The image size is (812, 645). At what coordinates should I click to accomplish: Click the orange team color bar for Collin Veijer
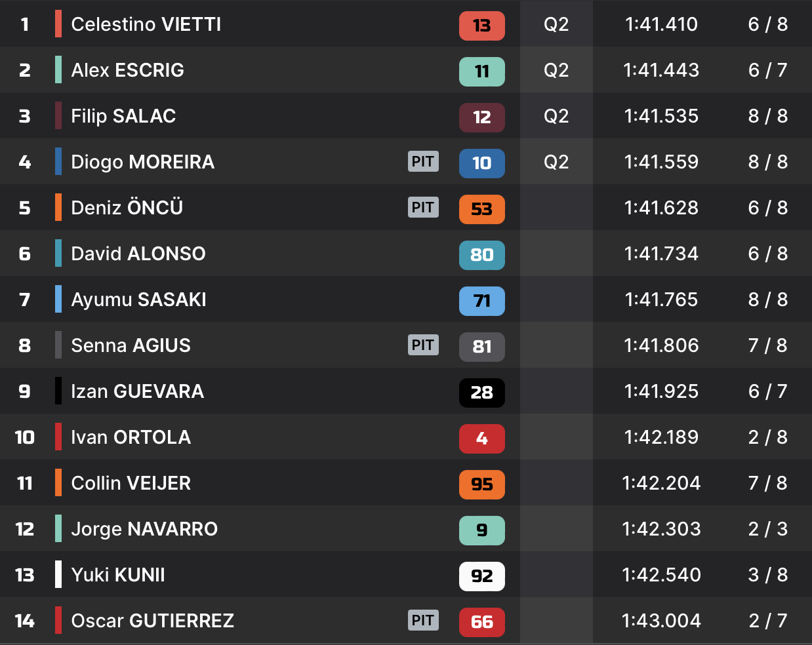58,482
